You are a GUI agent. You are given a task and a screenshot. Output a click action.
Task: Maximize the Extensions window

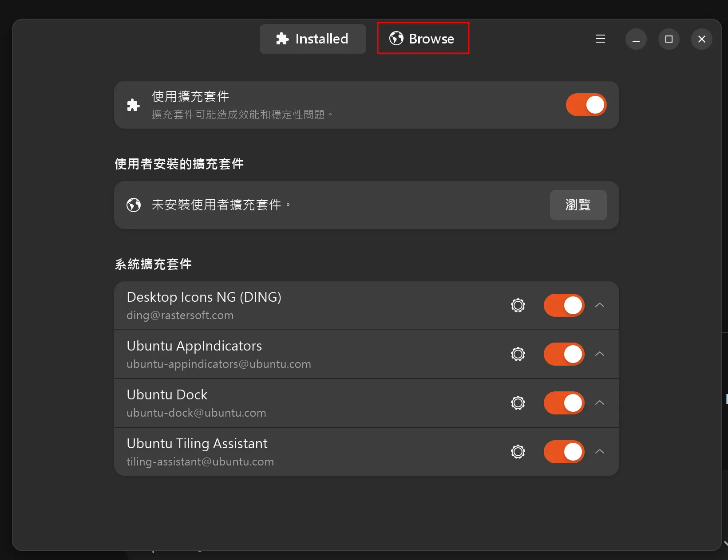[669, 39]
